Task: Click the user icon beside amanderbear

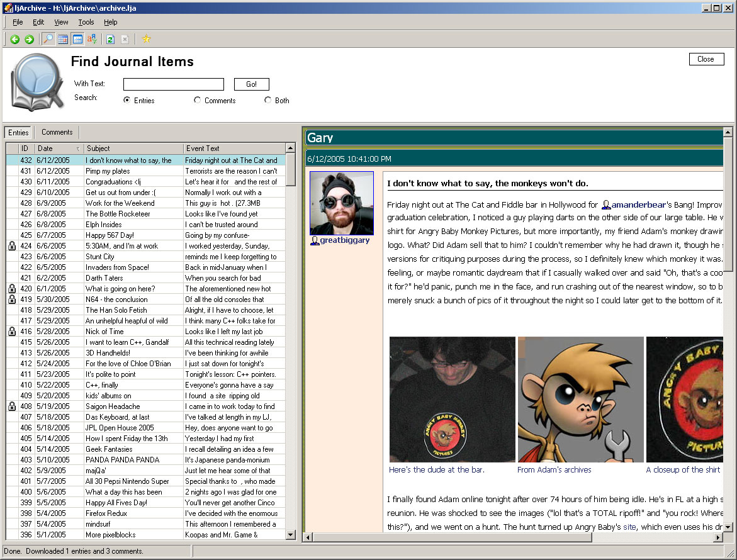Action: (606, 205)
